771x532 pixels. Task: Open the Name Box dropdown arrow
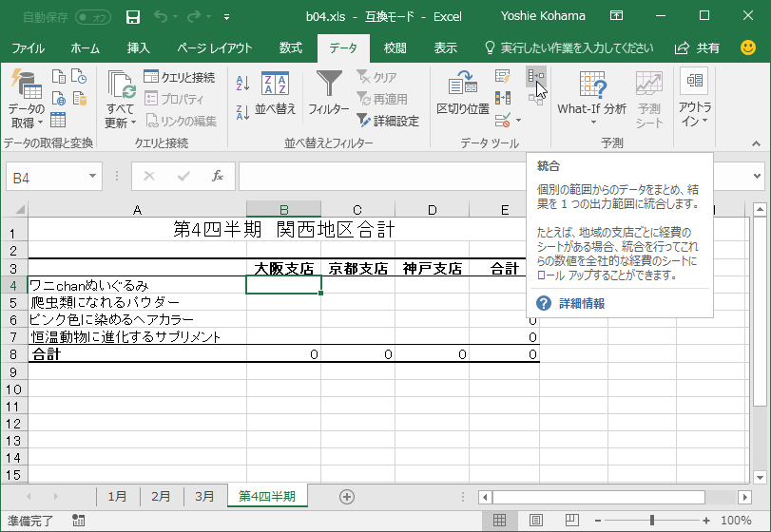point(92,176)
